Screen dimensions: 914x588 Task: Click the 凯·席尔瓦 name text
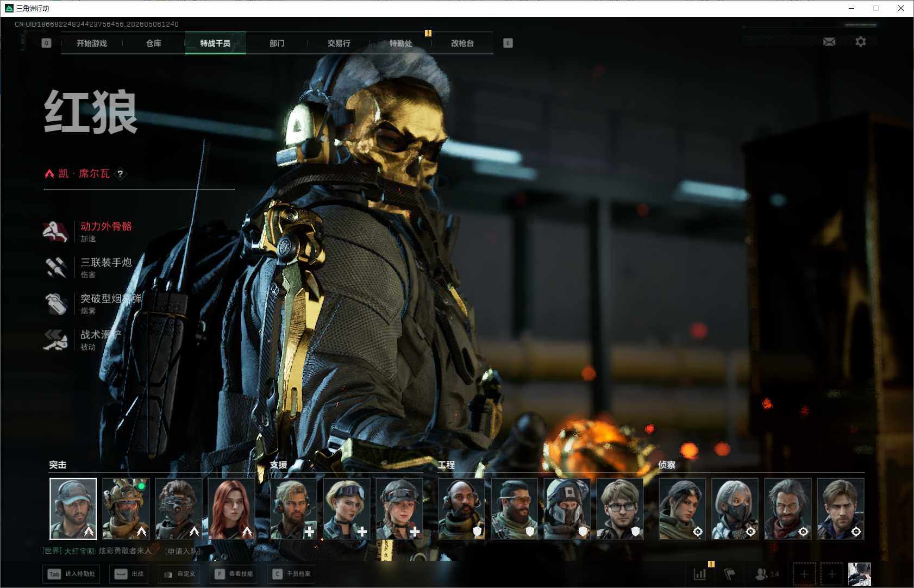[x=84, y=174]
